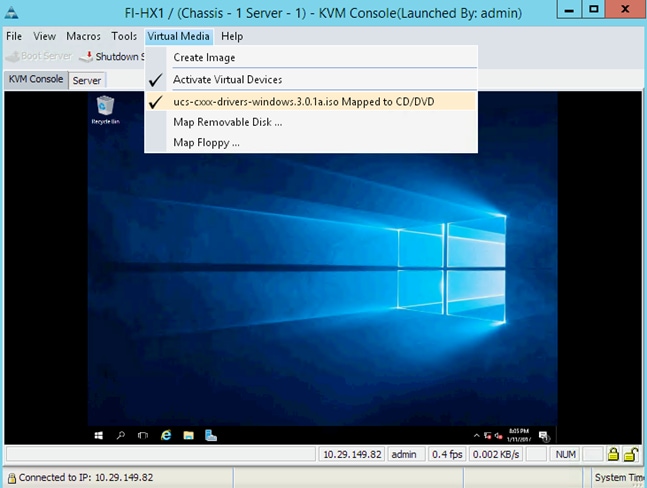Launch Internet Explorer from remote taskbar
Image resolution: width=647 pixels, height=488 pixels.
point(166,436)
